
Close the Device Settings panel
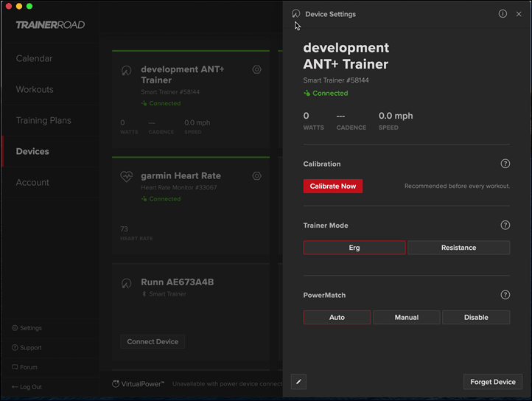point(519,14)
